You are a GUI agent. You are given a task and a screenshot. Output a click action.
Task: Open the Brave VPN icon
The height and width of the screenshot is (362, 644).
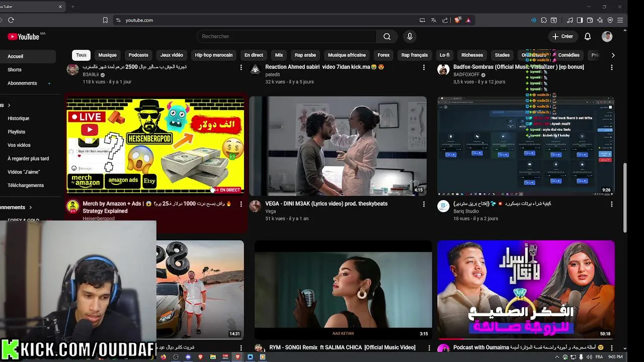610,20
